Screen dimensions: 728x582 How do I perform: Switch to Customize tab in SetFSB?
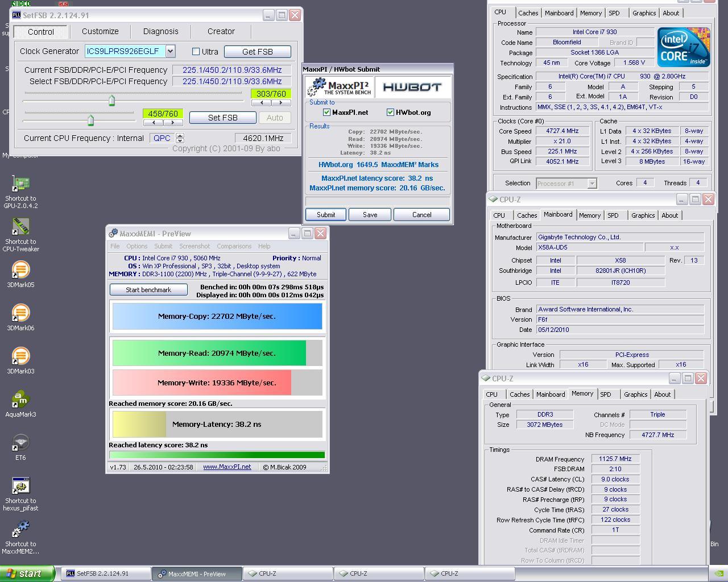[100, 31]
